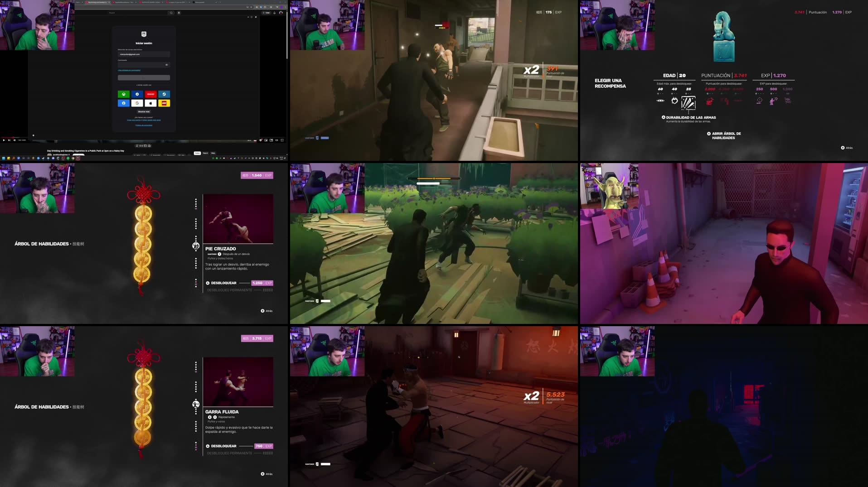
Task: Select the 500 EXP reward icon
Action: pyautogui.click(x=773, y=101)
